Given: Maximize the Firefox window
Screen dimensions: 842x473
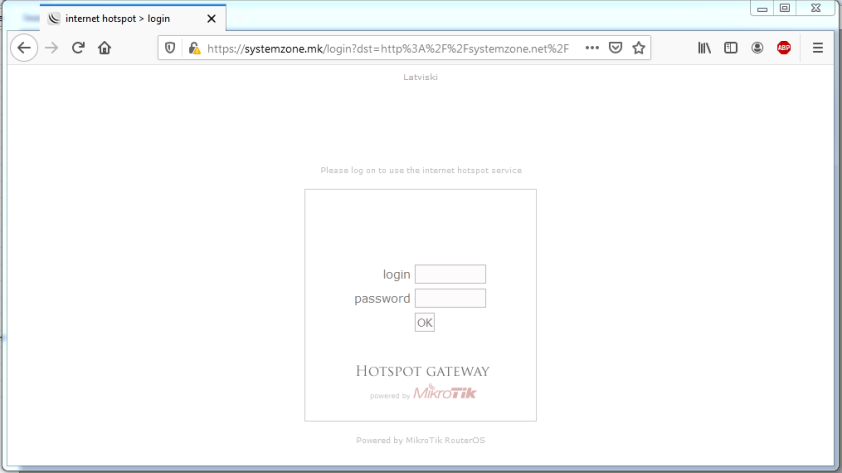Looking at the screenshot, I should 785,8.
